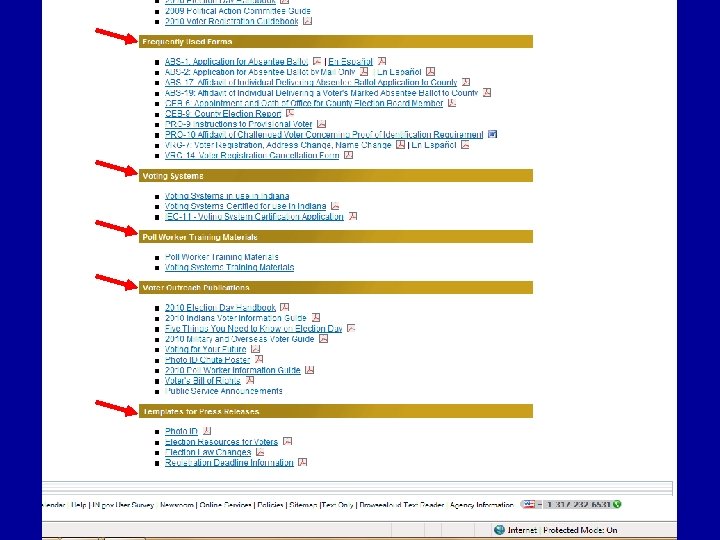
Task: Open PDF icon beside ABS-1 Absentee Ballot application
Action: coord(317,61)
